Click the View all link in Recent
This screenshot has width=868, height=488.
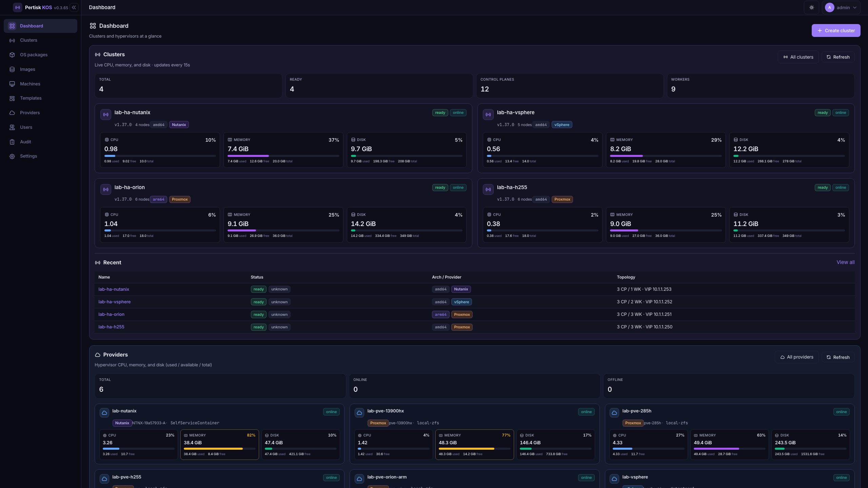(x=845, y=262)
